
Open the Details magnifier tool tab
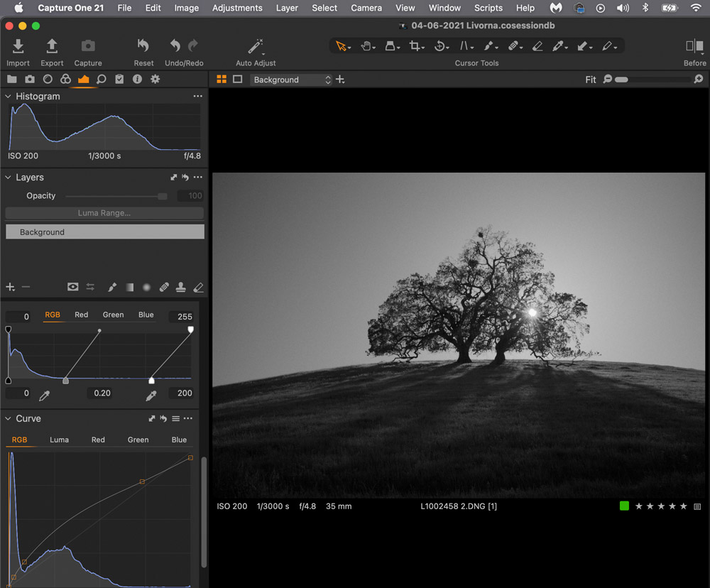(102, 80)
